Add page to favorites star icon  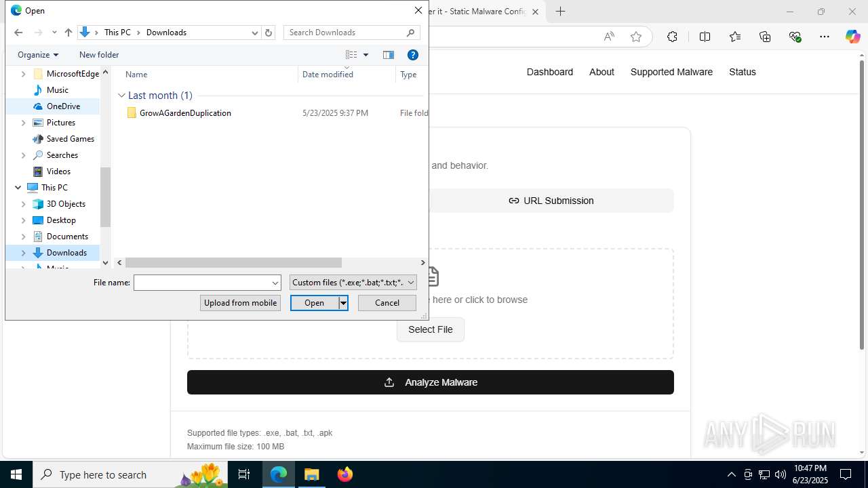[x=636, y=37]
